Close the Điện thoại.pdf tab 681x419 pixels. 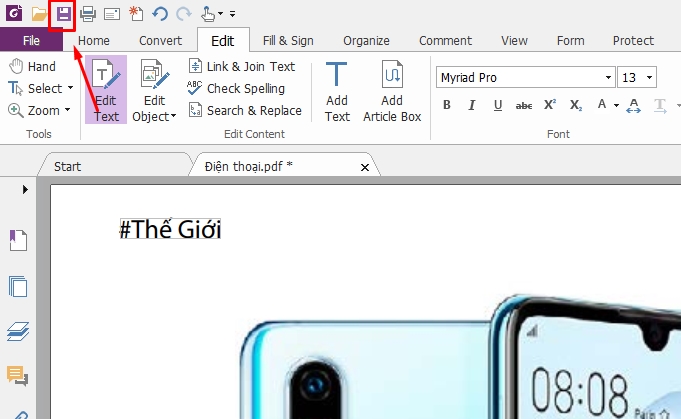click(x=365, y=168)
